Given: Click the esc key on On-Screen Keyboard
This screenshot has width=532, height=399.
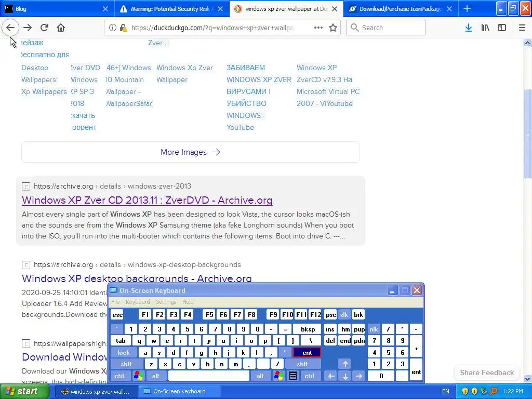Looking at the screenshot, I should (x=117, y=314).
